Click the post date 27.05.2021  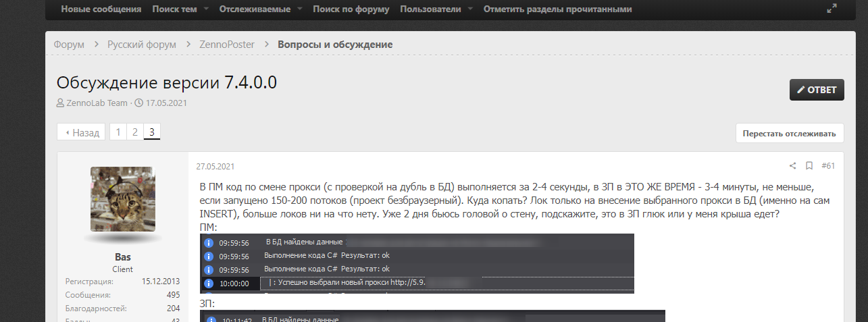pyautogui.click(x=215, y=166)
